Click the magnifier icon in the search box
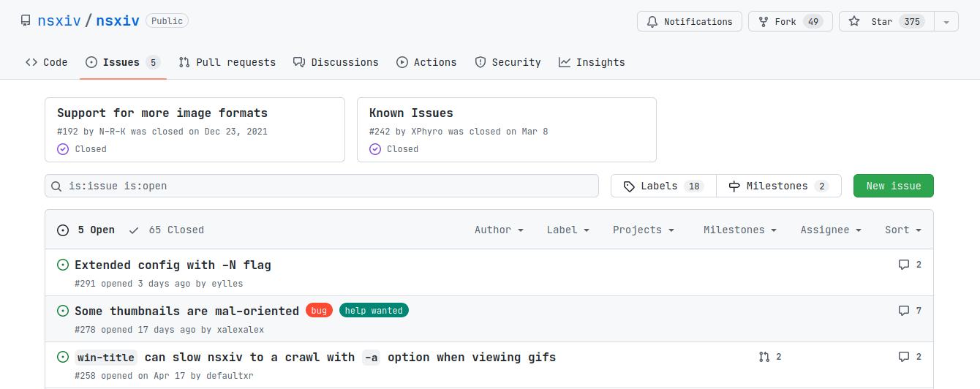This screenshot has width=980, height=389. point(56,186)
